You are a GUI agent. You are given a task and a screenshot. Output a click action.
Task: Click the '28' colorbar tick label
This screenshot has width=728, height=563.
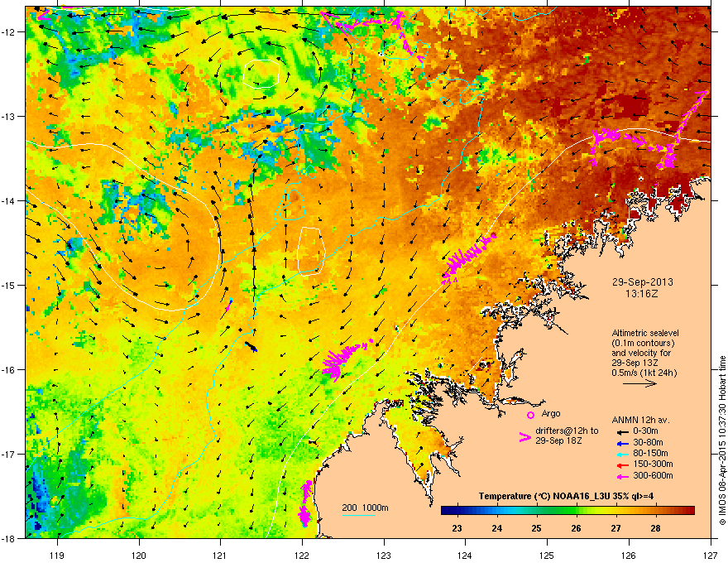(655, 528)
